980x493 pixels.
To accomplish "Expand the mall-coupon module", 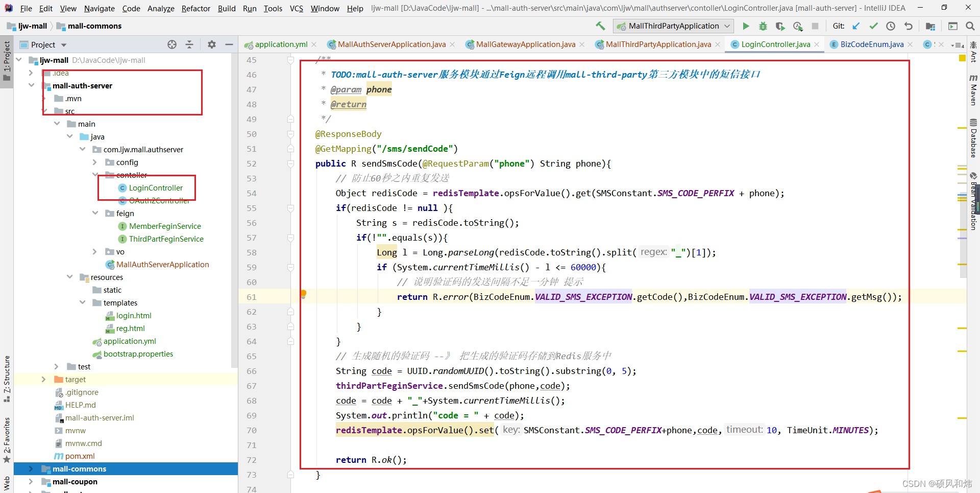I will point(31,481).
